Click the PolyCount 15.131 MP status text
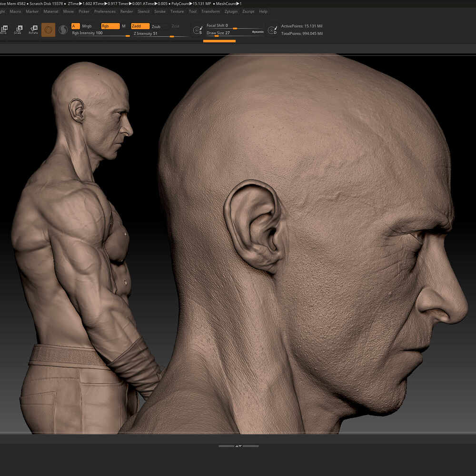 tap(191, 4)
